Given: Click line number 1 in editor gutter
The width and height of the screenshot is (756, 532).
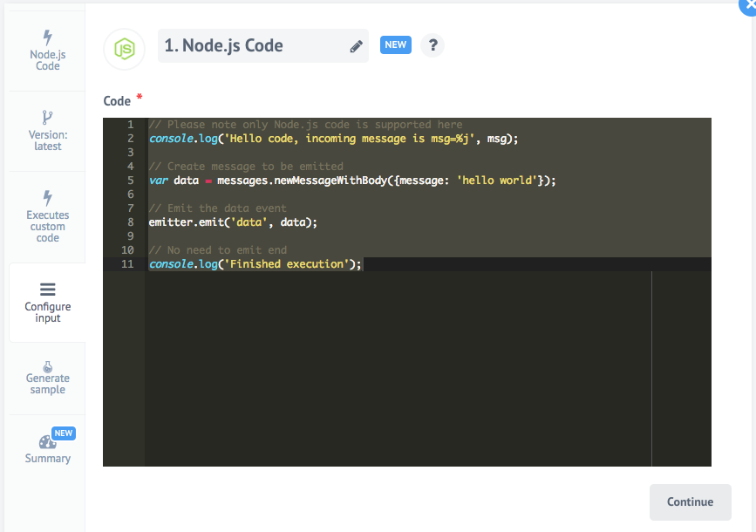Looking at the screenshot, I should pos(130,125).
